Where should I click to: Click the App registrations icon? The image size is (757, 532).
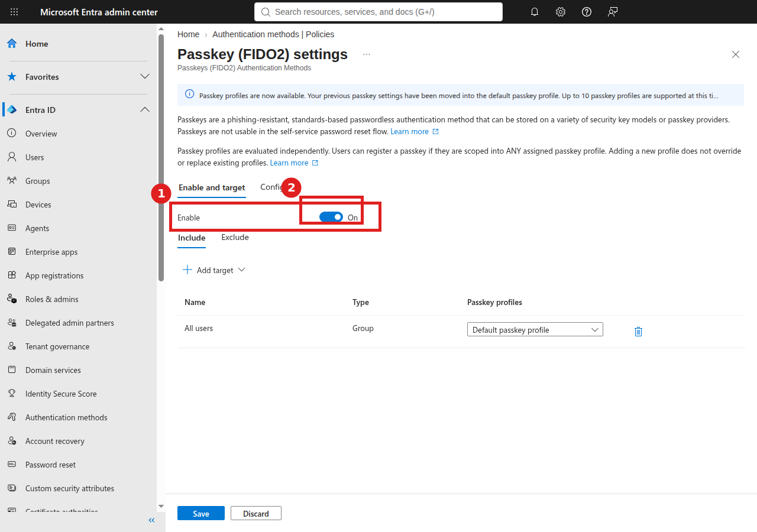(x=12, y=275)
